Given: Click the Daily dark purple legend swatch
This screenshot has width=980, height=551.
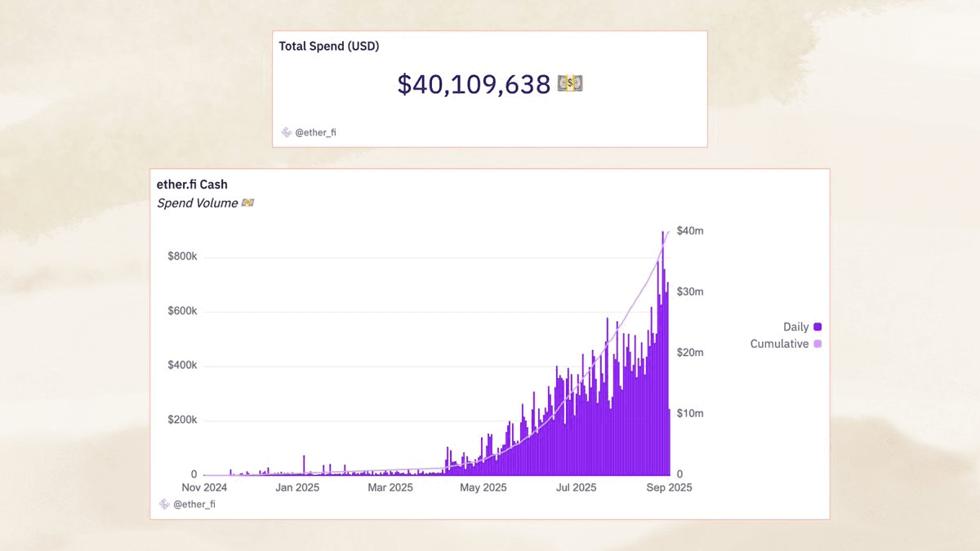Looking at the screenshot, I should click(817, 327).
